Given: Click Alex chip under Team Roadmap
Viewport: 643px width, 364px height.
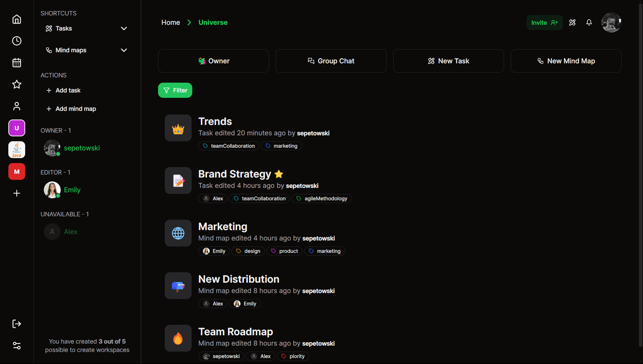Looking at the screenshot, I should click(x=260, y=356).
